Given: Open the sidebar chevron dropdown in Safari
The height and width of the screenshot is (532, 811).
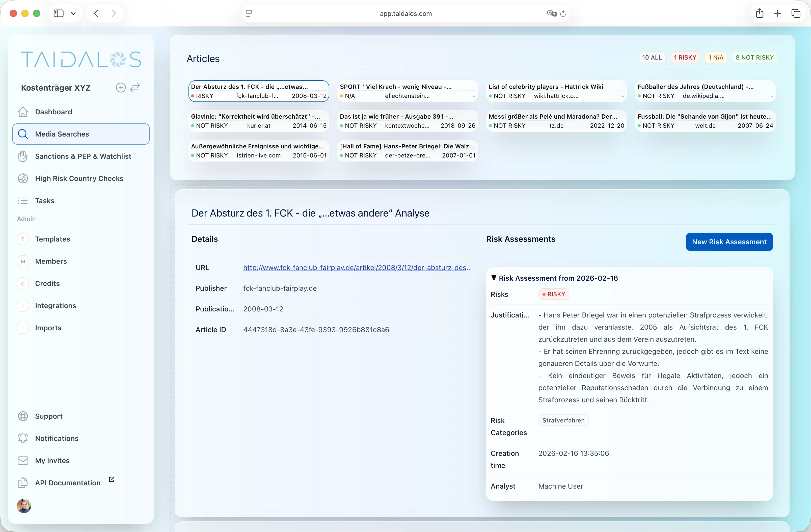Looking at the screenshot, I should (x=73, y=13).
